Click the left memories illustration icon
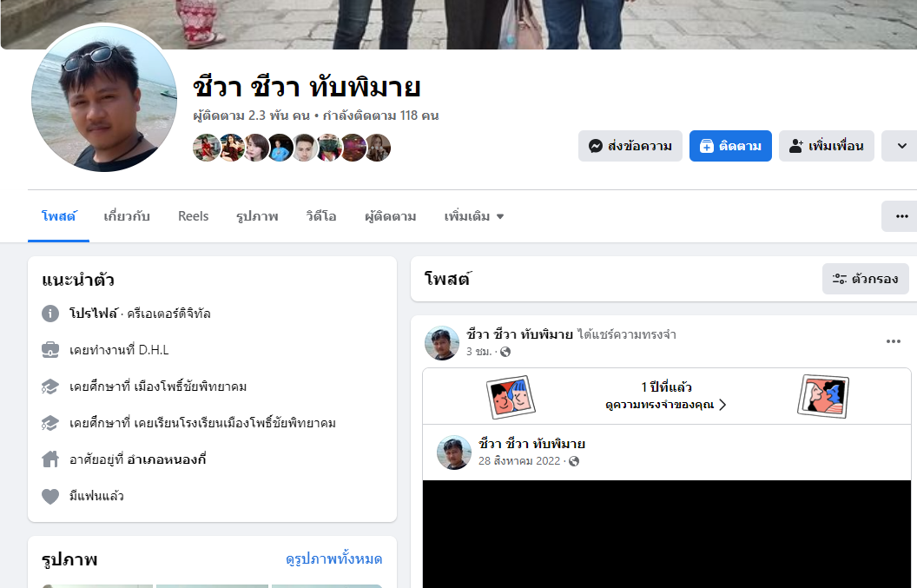 [x=511, y=396]
